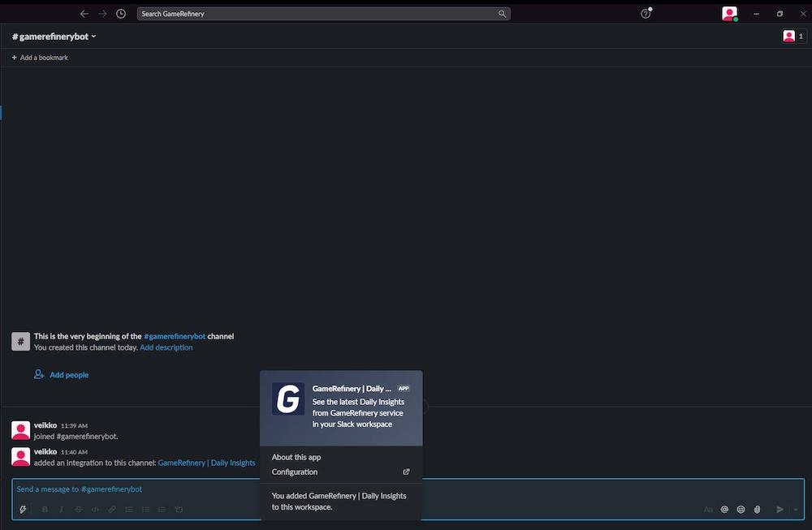The width and height of the screenshot is (812, 530).
Task: Open the history clock icon
Action: [x=121, y=14]
